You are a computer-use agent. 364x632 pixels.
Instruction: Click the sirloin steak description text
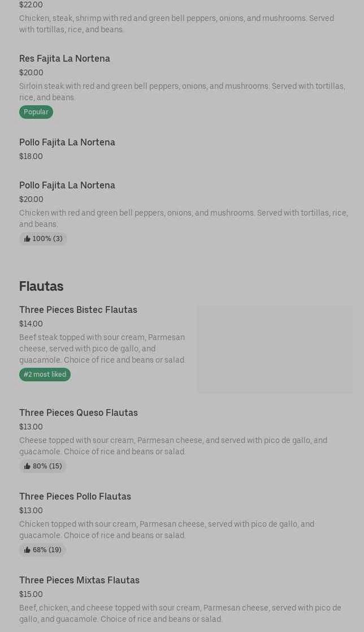click(x=182, y=92)
